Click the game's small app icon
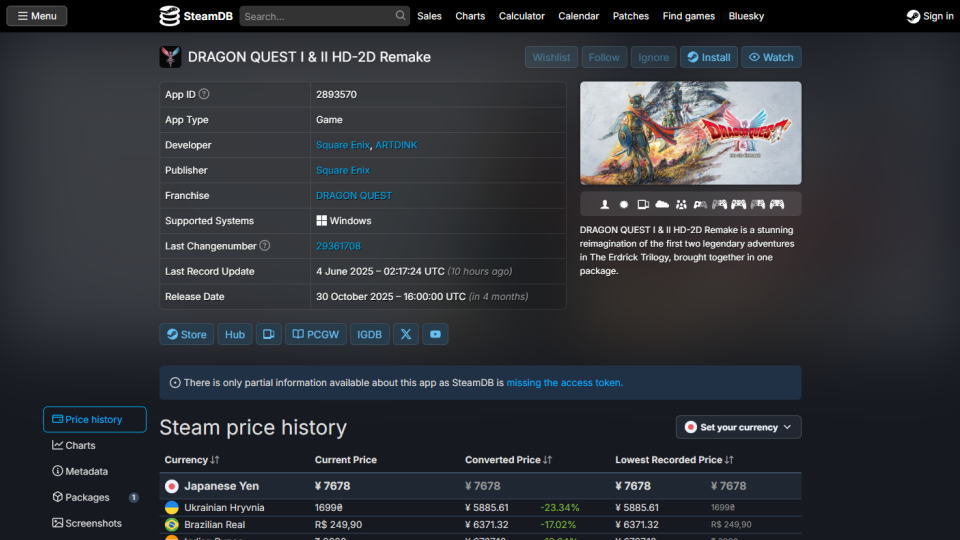The height and width of the screenshot is (540, 960). (x=170, y=57)
